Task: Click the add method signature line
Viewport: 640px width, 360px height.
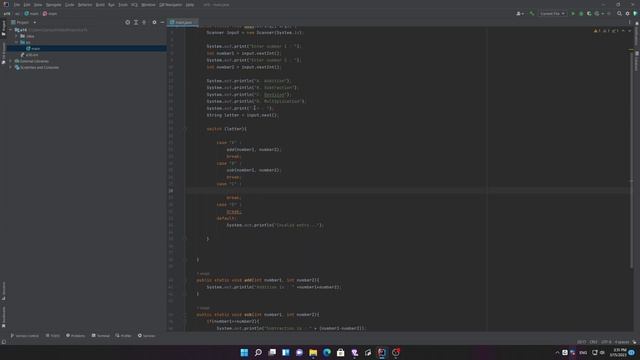Action: pos(258,280)
